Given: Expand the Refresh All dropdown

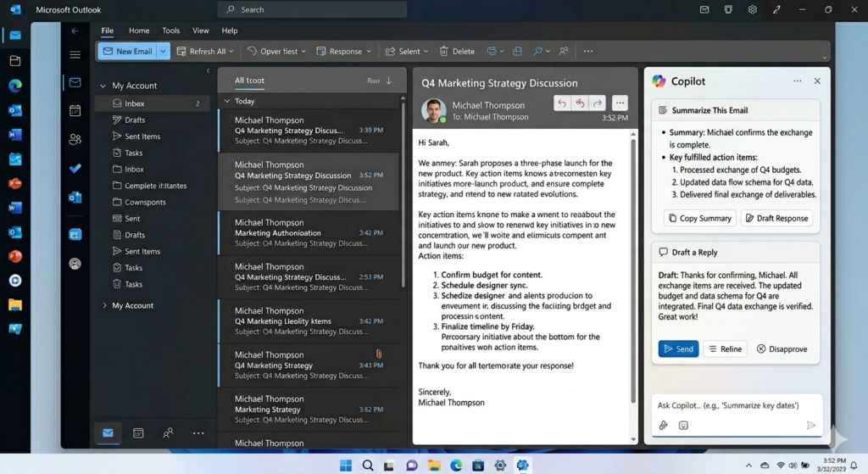Looking at the screenshot, I should pyautogui.click(x=231, y=51).
